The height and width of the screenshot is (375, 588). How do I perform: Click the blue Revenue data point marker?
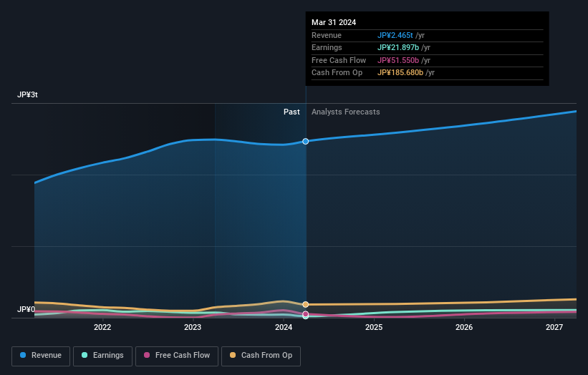tap(306, 141)
